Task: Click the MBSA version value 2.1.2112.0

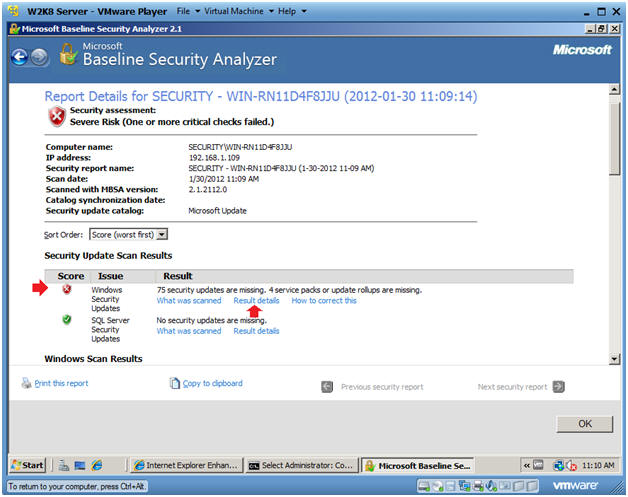Action: pos(208,189)
